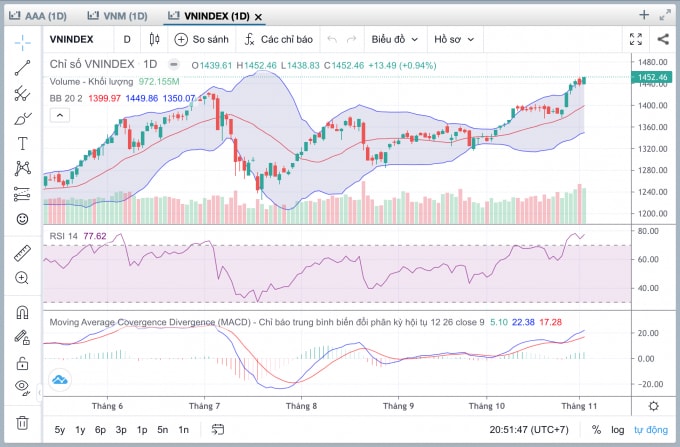Select the brush drawing tool
680x447 pixels.
pos(23,118)
